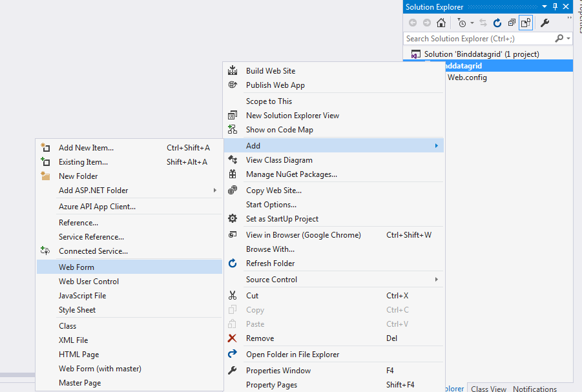
Task: Select Web Form from the Add menu
Action: point(76,267)
